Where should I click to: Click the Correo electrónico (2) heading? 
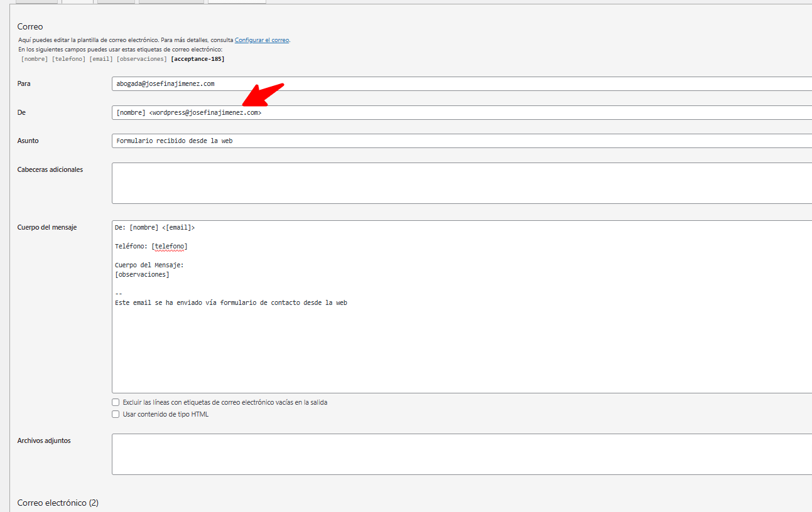click(58, 503)
